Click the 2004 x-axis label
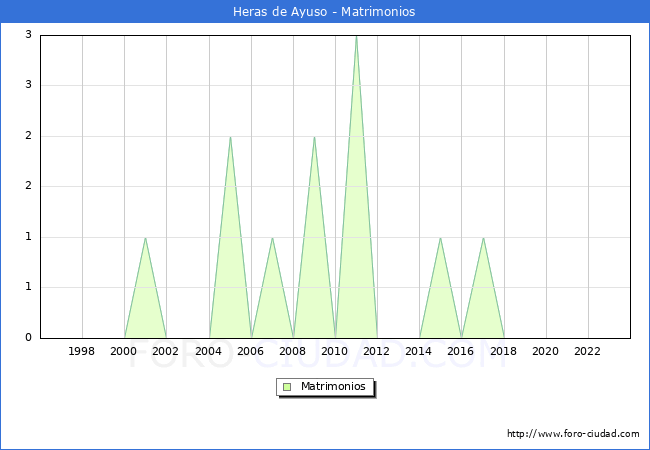Screen dimensions: 650x450 [x=209, y=351]
